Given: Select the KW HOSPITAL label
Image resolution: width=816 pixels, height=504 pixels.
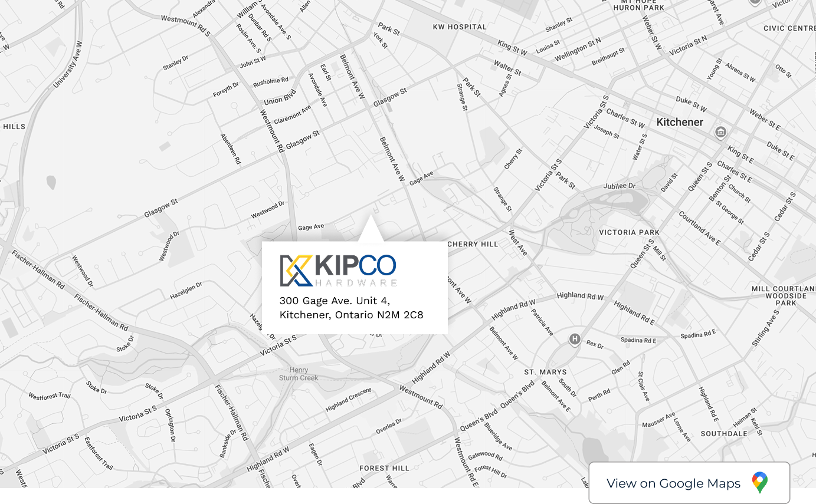Looking at the screenshot, I should tap(459, 27).
